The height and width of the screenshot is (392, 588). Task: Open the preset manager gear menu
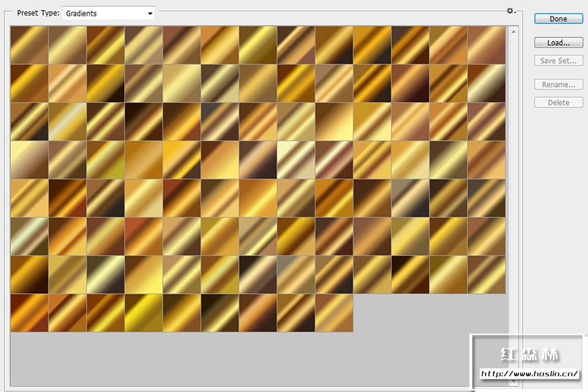point(511,11)
